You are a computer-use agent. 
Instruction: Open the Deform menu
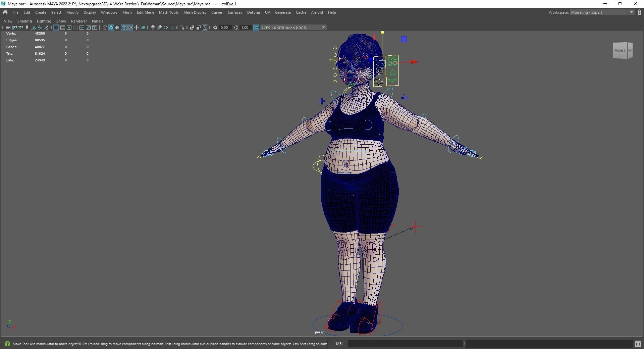253,12
